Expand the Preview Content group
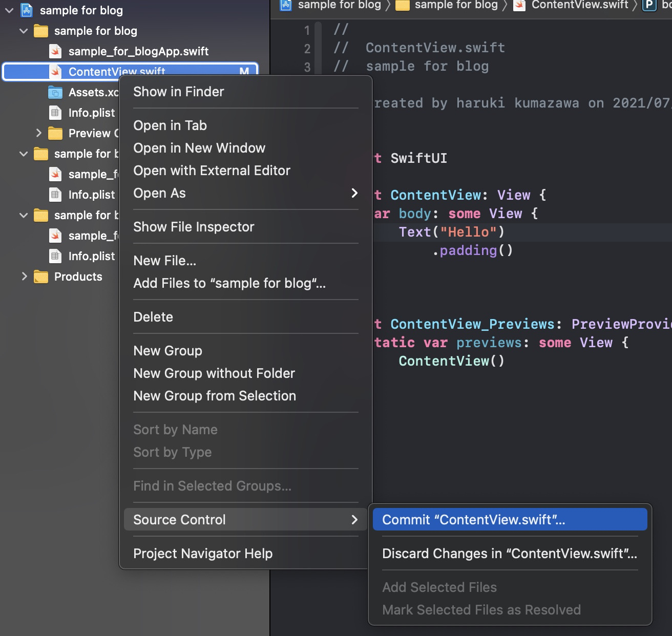Viewport: 672px width, 636px height. [39, 133]
